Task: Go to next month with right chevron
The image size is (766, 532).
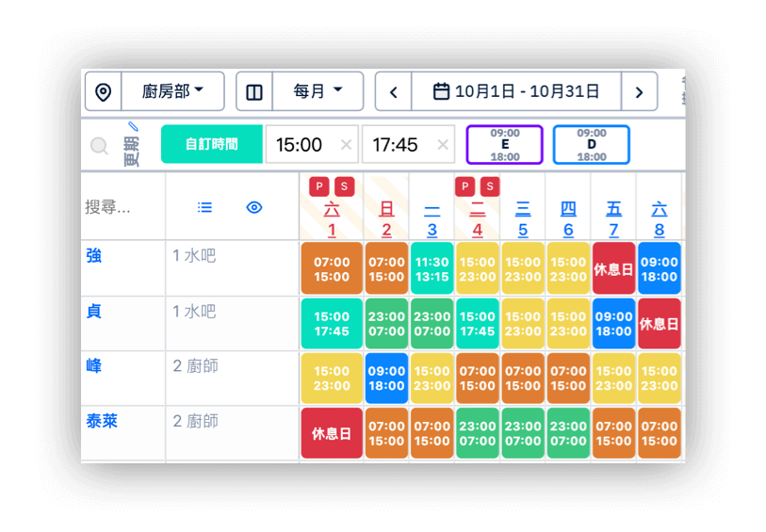Action: pos(639,91)
